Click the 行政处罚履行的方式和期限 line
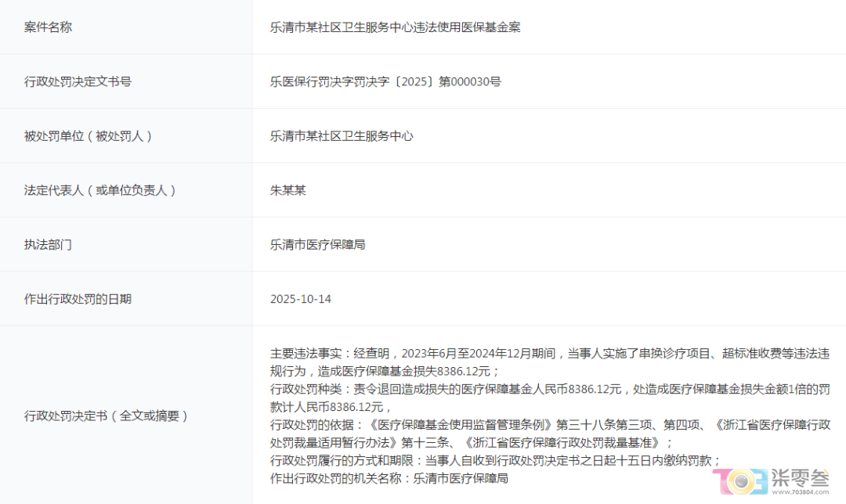The height and width of the screenshot is (504, 846). 495,460
